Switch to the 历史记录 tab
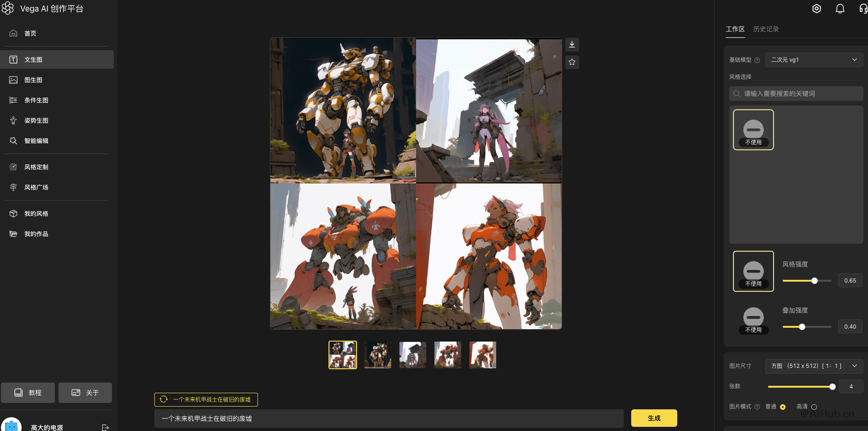 click(766, 29)
